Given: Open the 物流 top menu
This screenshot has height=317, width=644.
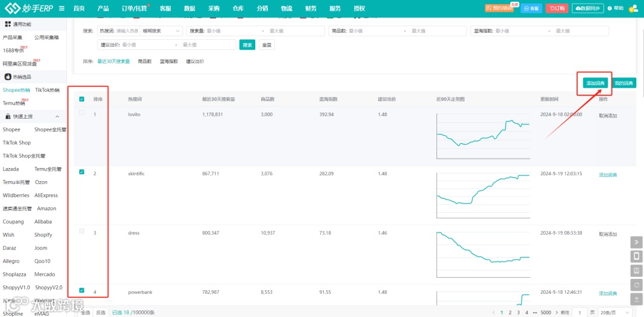Looking at the screenshot, I should click(287, 8).
